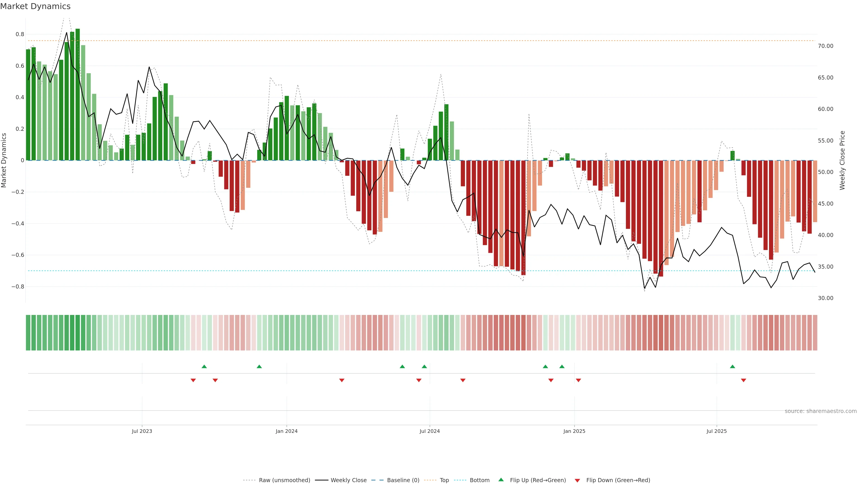This screenshot has height=488, width=868.
Task: Click the darkest green heatmap strip cell
Action: pos(78,333)
